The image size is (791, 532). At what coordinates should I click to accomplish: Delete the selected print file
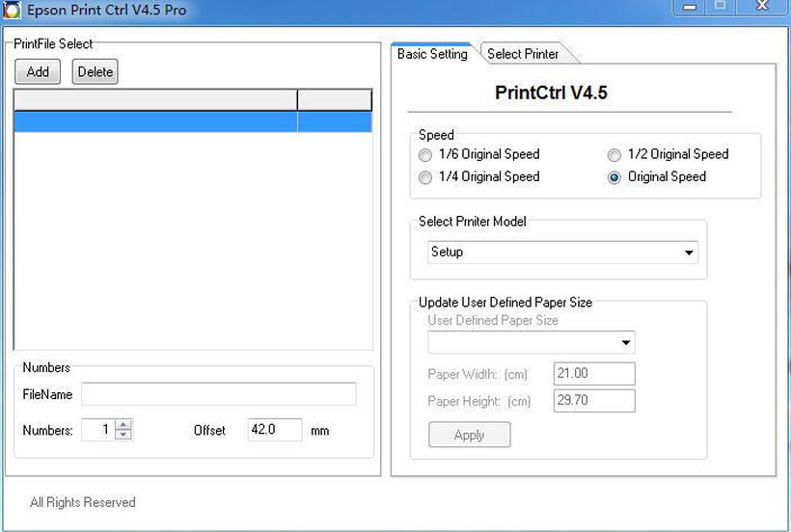95,71
